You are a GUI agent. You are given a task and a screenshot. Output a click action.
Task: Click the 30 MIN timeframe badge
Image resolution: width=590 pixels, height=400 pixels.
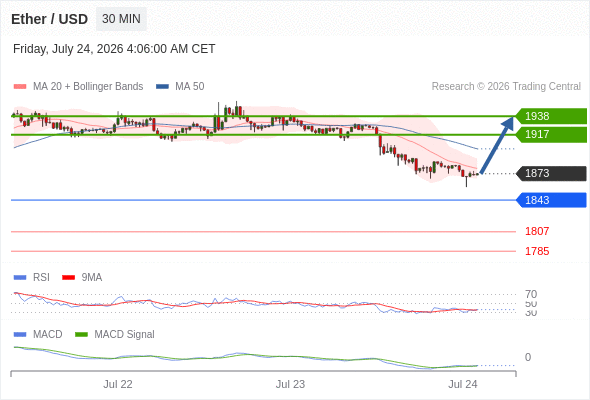click(121, 19)
